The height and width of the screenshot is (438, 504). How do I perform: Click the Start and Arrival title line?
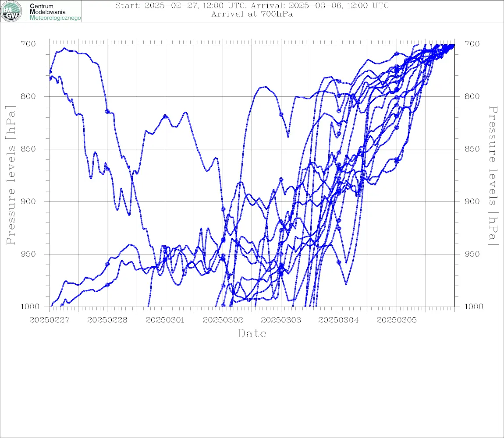click(x=252, y=5)
